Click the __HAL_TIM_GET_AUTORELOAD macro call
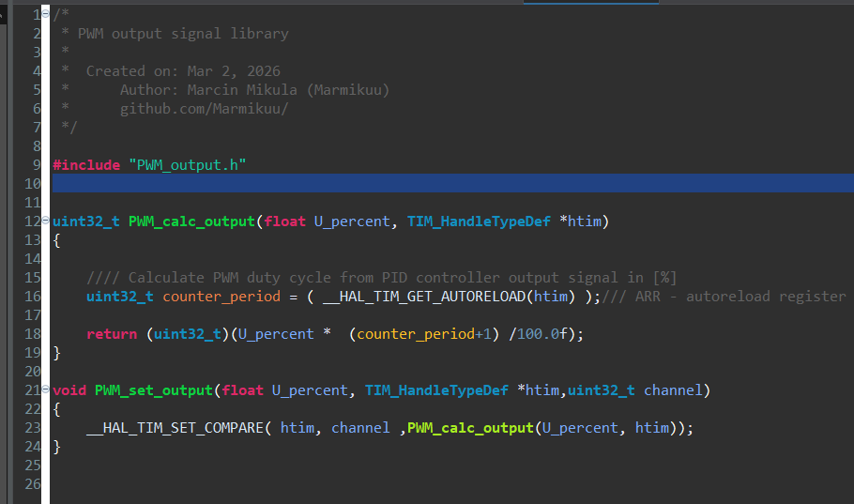Screen dimensions: 854x504 tap(424, 297)
